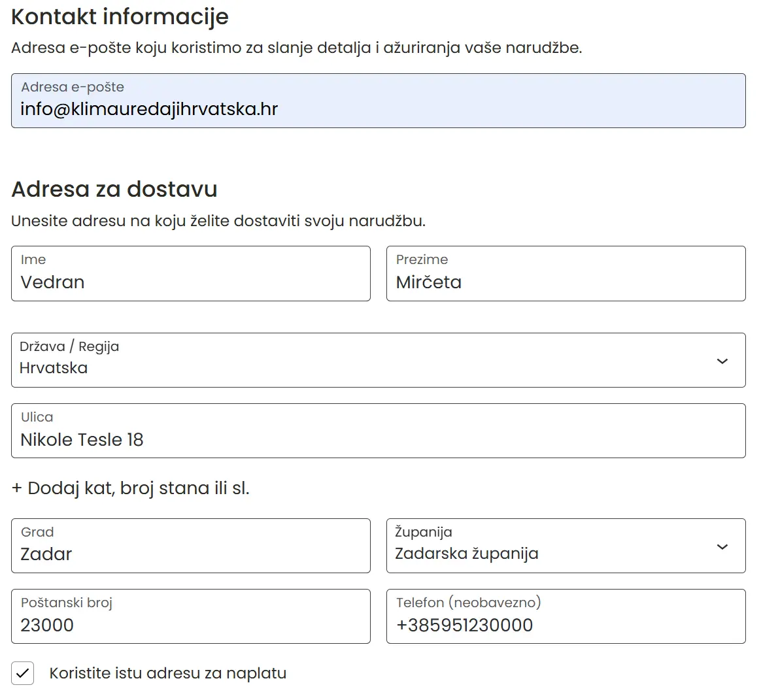Uncheck 'Koristite istu adresu za naplatu'
The image size is (761, 700).
[22, 673]
